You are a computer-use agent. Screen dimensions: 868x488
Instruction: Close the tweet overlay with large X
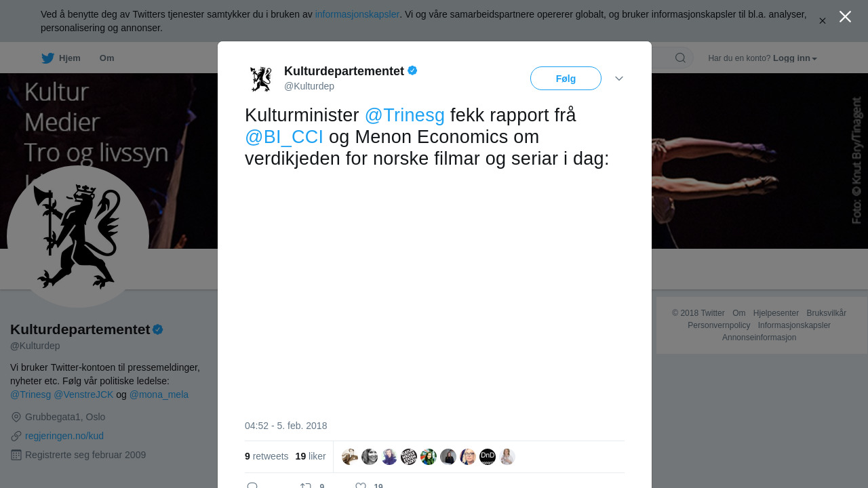coord(845,17)
